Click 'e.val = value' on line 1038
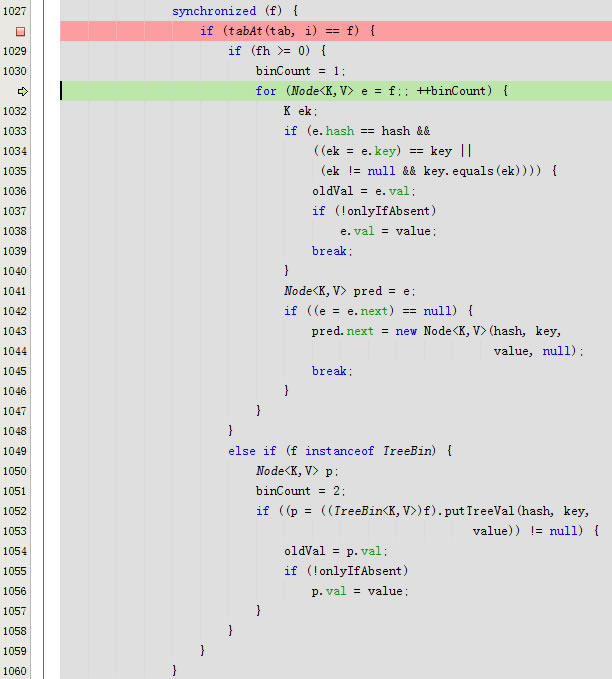The width and height of the screenshot is (612, 679). (x=385, y=231)
